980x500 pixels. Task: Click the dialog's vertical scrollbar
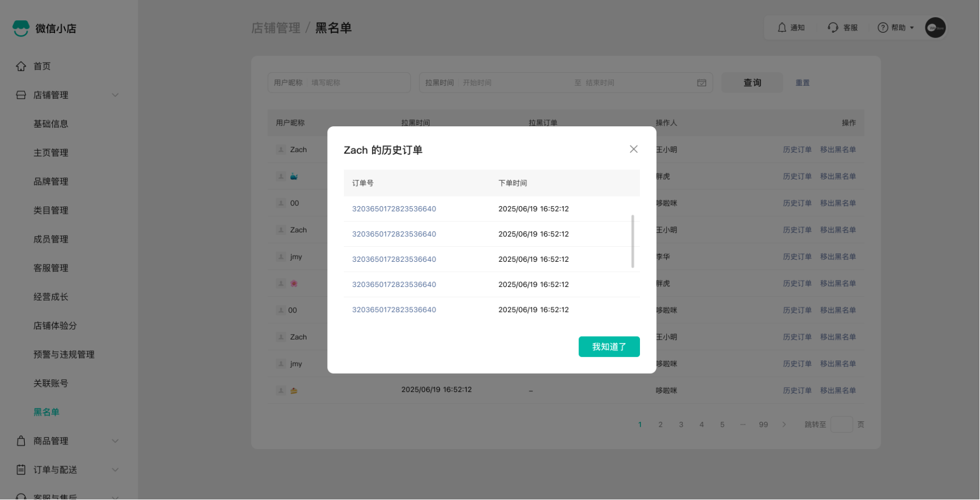coord(632,241)
